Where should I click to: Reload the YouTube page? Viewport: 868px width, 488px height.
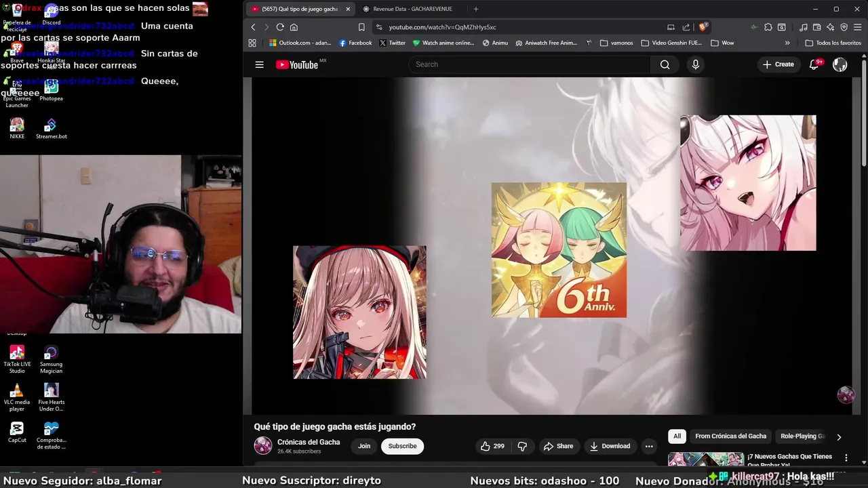pyautogui.click(x=279, y=27)
